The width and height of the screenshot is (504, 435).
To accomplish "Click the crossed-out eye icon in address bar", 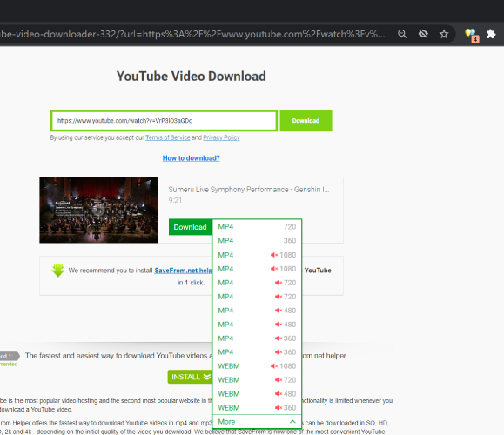I will coord(423,34).
